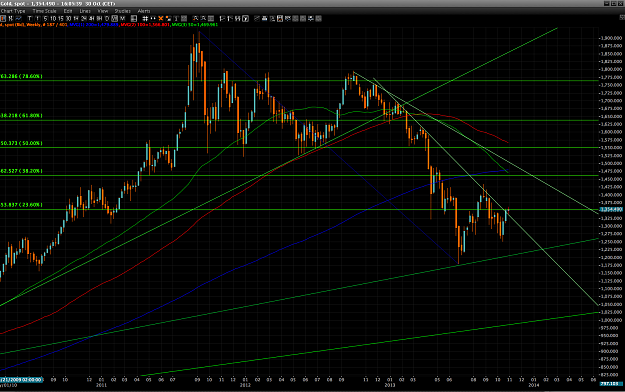Screen dimensions: 625x392
Task: Select the bar chart type icon
Action: tap(11, 18)
